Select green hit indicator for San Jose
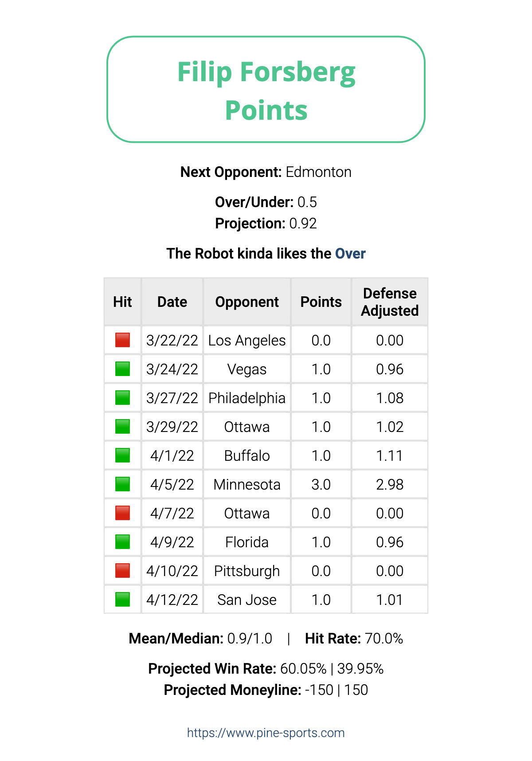This screenshot has width=532, height=761. click(x=122, y=600)
